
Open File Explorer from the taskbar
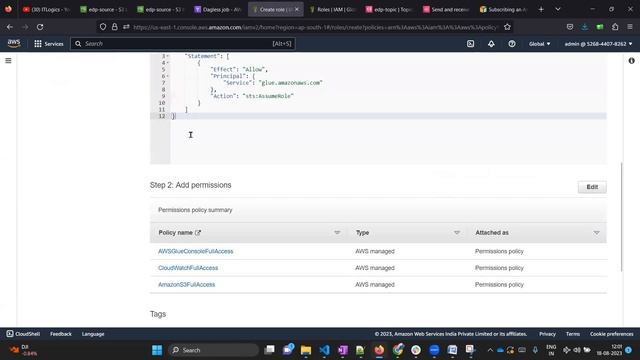coord(306,350)
